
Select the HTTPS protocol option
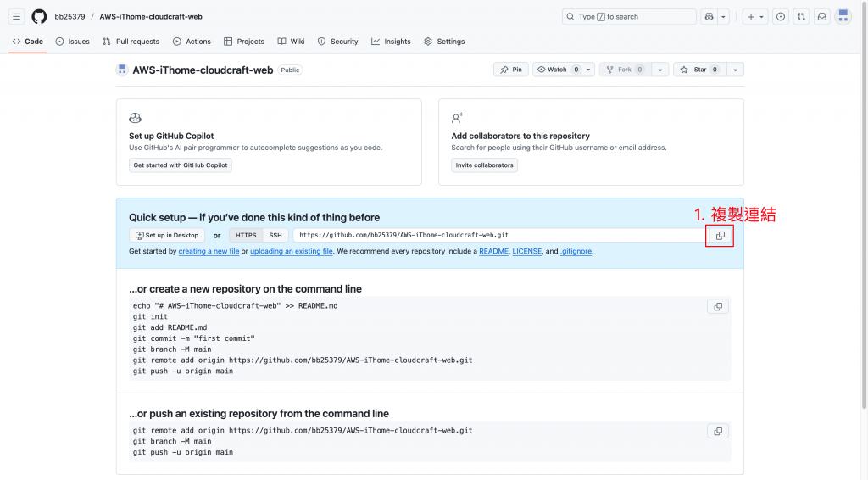[x=246, y=235]
